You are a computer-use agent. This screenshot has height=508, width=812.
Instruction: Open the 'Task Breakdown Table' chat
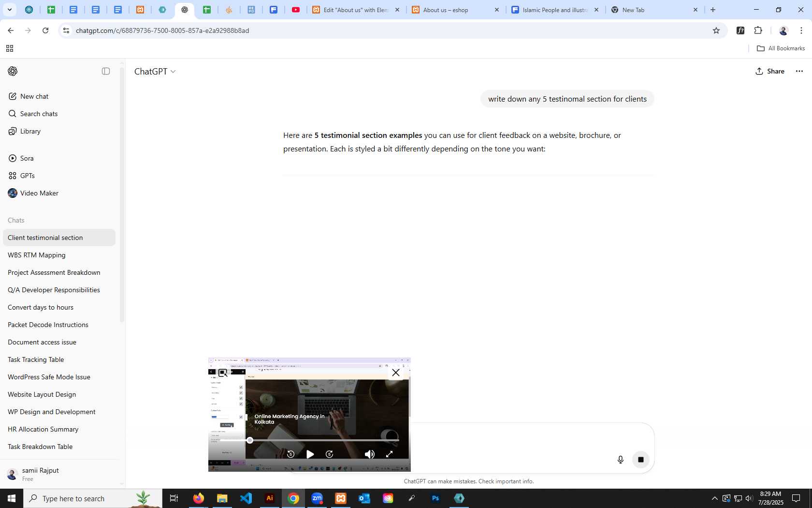coord(59,447)
